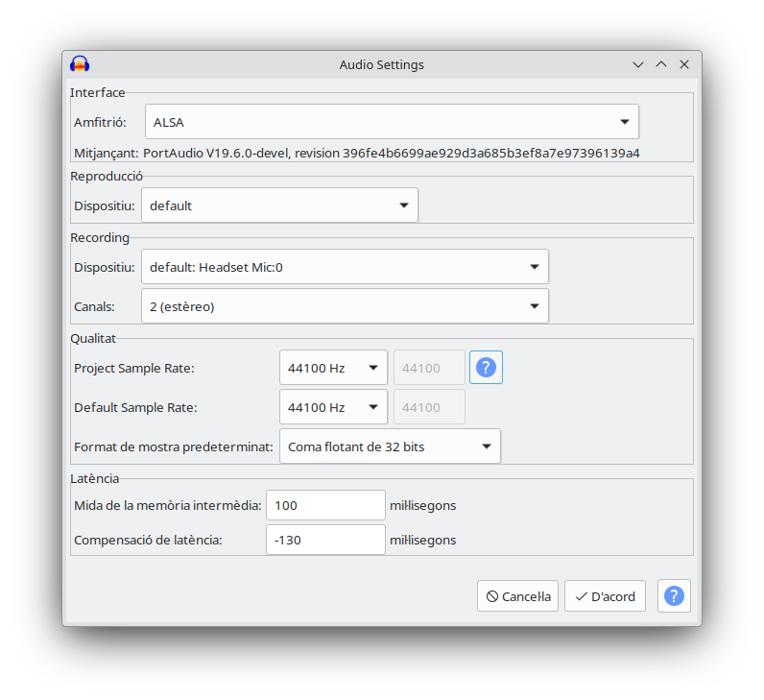
Task: Click the greyed Project Sample Rate text box
Action: [429, 368]
